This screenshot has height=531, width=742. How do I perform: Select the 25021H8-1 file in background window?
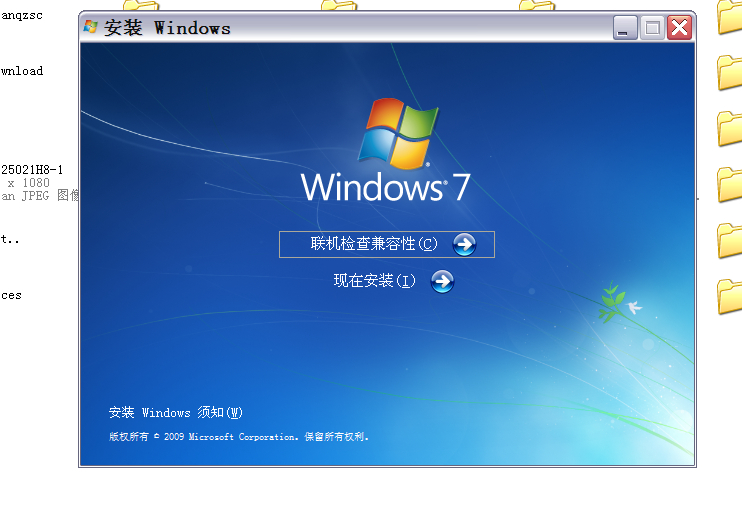pyautogui.click(x=32, y=169)
